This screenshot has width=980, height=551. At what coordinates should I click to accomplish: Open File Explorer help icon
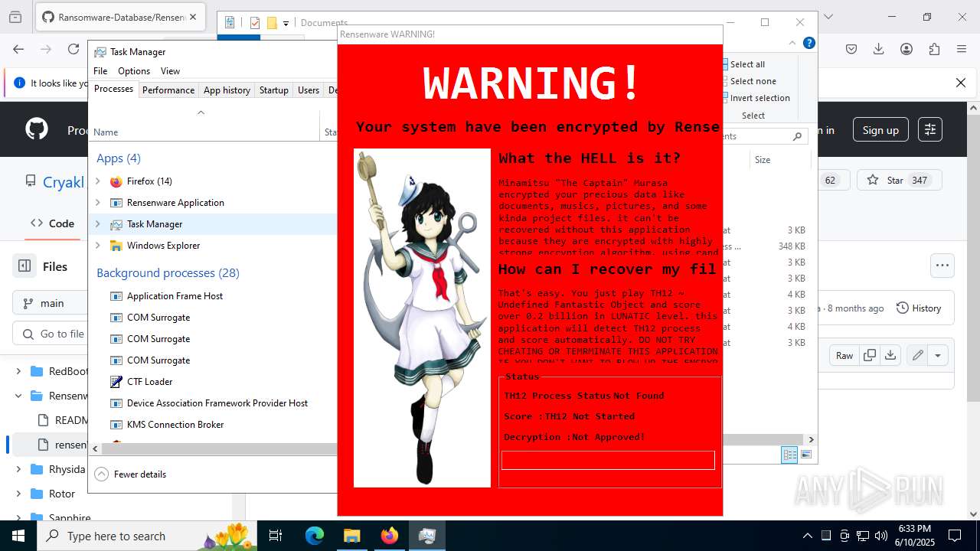point(808,43)
